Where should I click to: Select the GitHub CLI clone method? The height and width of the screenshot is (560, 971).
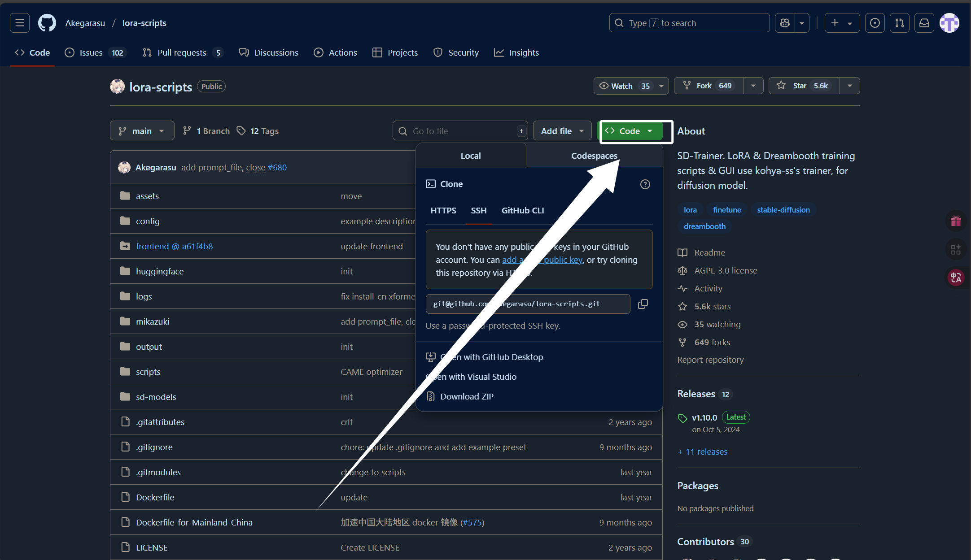(523, 210)
